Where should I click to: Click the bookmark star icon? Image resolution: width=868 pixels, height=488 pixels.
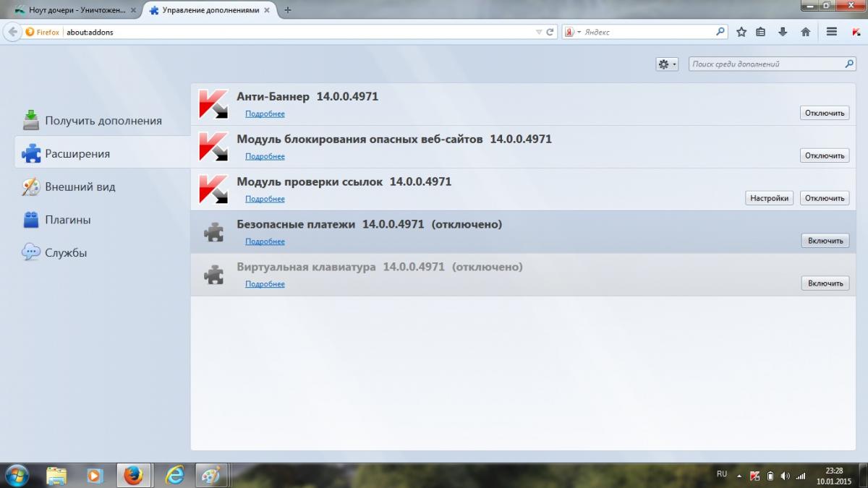coord(741,32)
